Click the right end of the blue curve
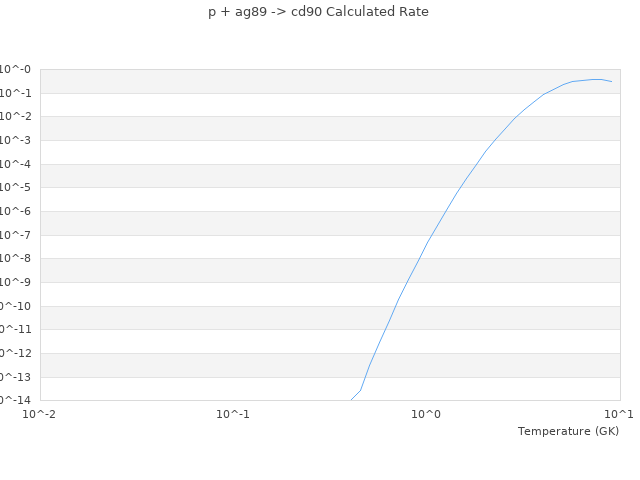 [x=612, y=82]
